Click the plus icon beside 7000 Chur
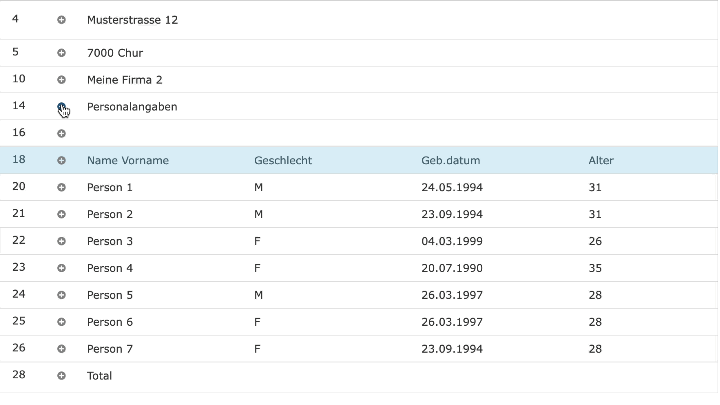The width and height of the screenshot is (720, 405). [x=62, y=53]
